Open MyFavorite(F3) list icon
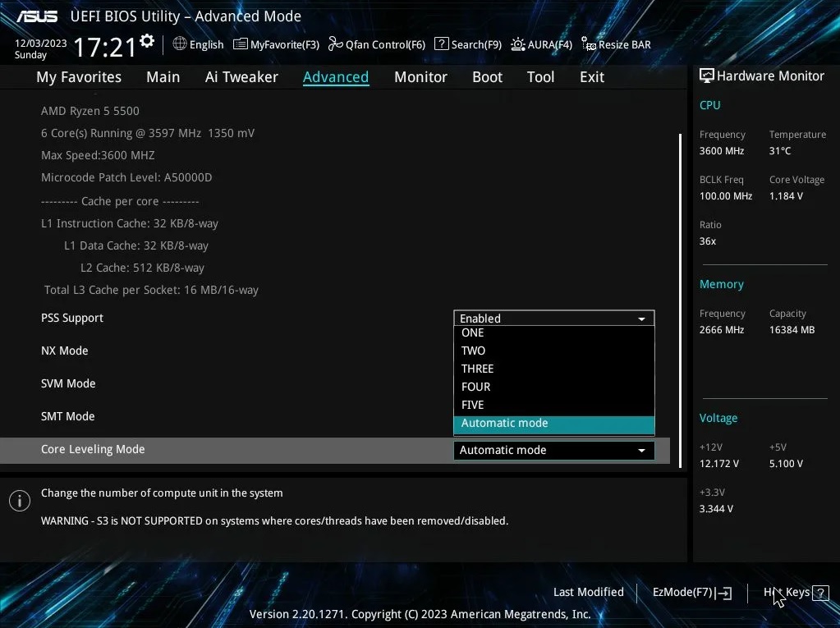Viewport: 840px width, 628px height. tap(240, 44)
